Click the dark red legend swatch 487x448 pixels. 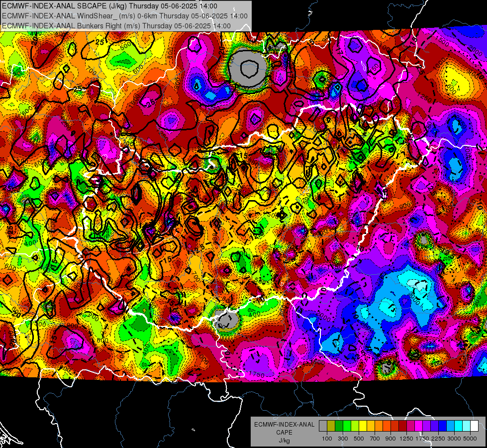click(x=403, y=426)
